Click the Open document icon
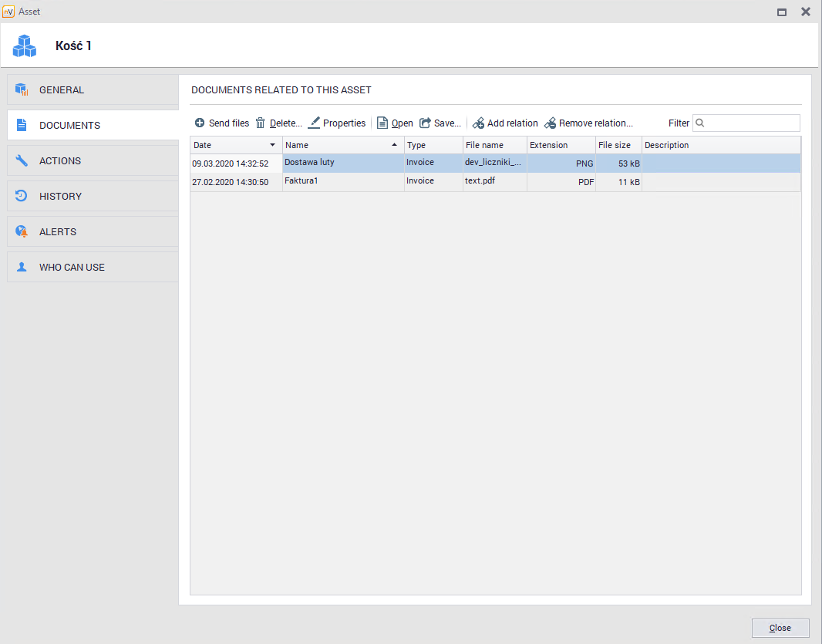The width and height of the screenshot is (822, 644). [382, 123]
